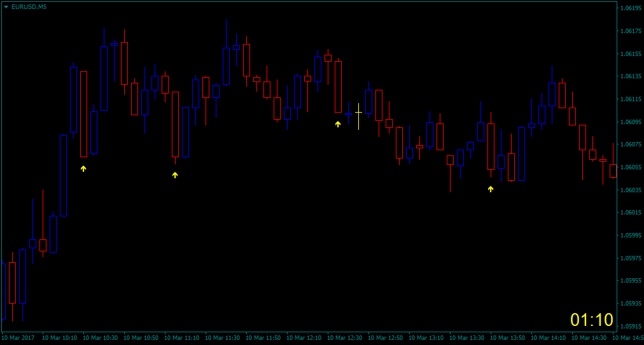The width and height of the screenshot is (644, 345).
Task: Select the yellow up arrow near 11:15
Action: point(175,175)
